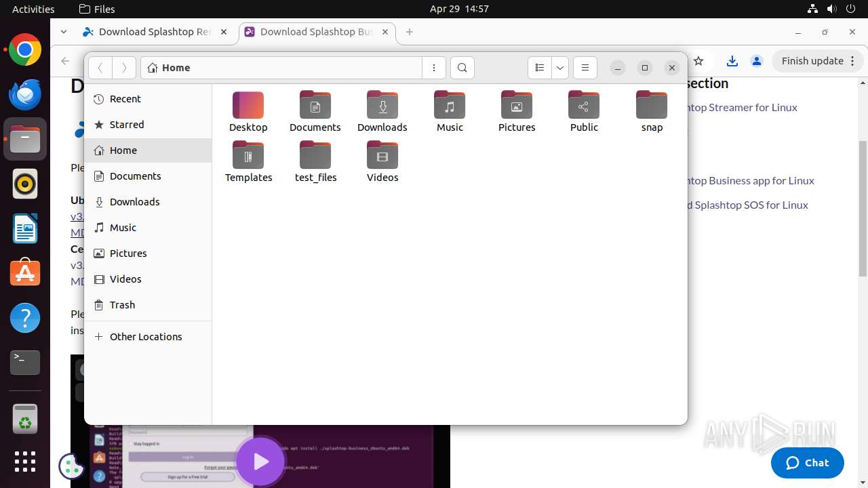Open Ubuntu Software from dock

pyautogui.click(x=25, y=273)
